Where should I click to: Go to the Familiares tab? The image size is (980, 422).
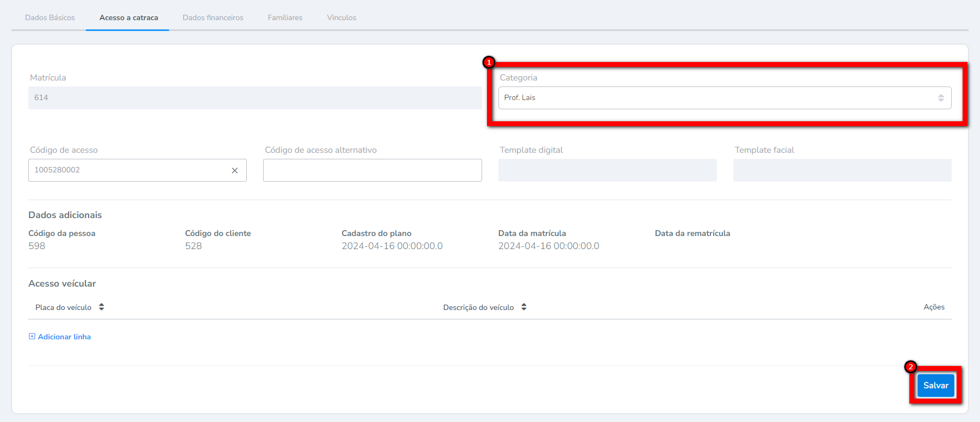(x=285, y=17)
